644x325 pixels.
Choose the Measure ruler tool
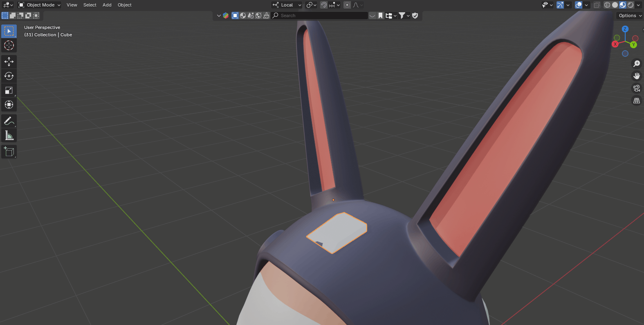click(9, 135)
